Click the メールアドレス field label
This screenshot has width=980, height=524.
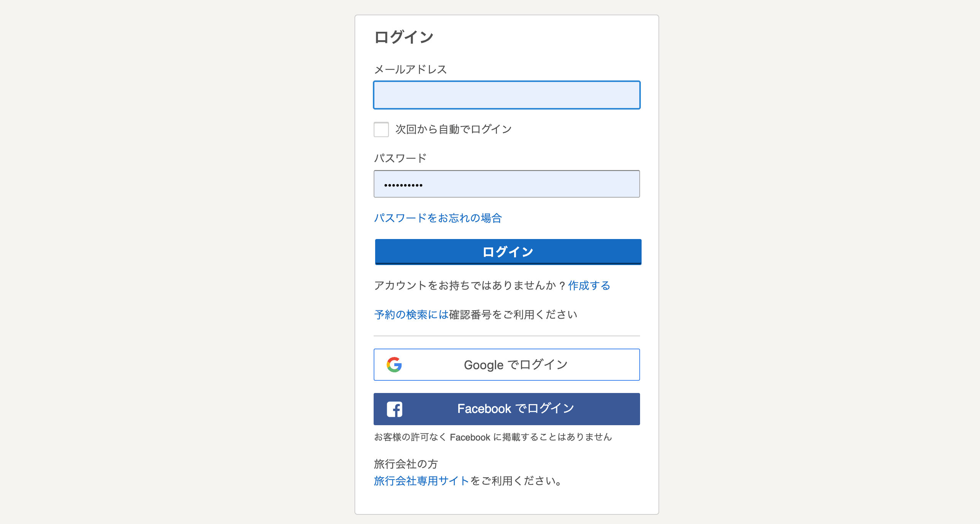click(410, 69)
